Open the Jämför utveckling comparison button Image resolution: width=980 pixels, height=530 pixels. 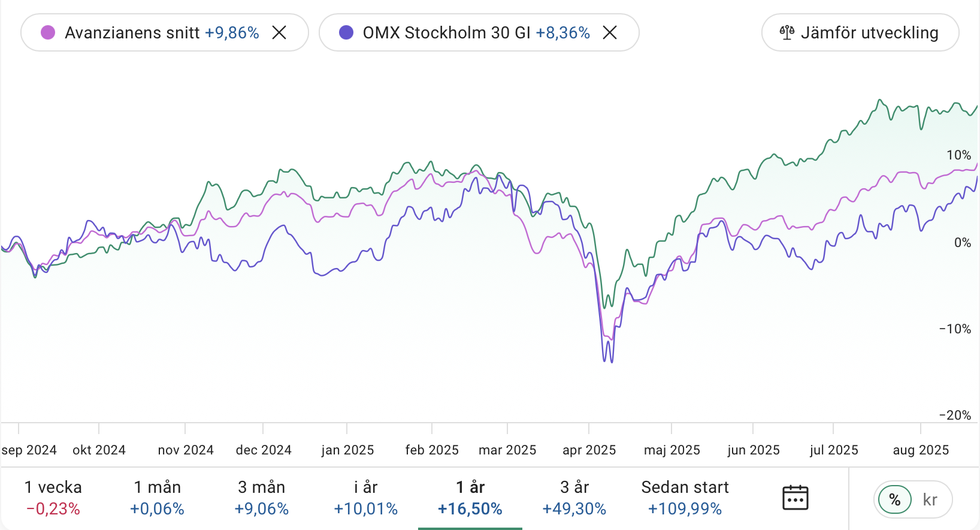[860, 32]
